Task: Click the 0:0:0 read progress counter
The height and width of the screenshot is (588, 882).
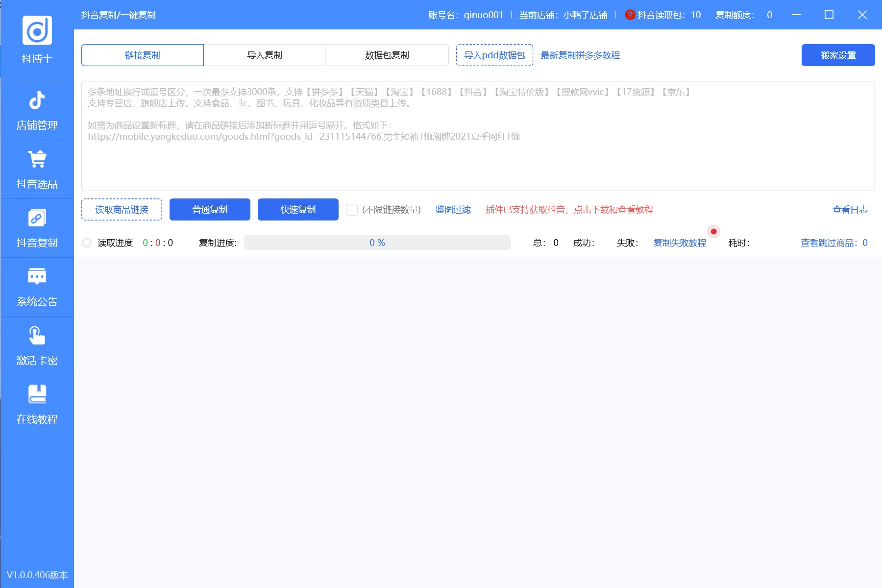Action: click(158, 243)
